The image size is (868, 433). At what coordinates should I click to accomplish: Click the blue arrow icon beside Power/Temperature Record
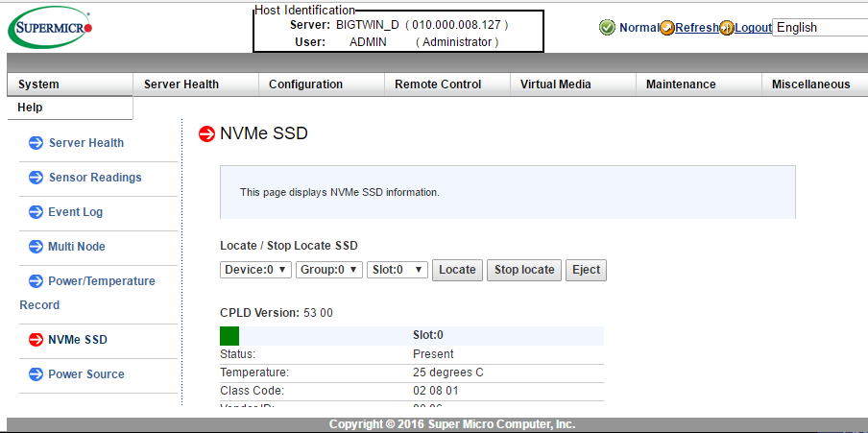click(x=36, y=281)
